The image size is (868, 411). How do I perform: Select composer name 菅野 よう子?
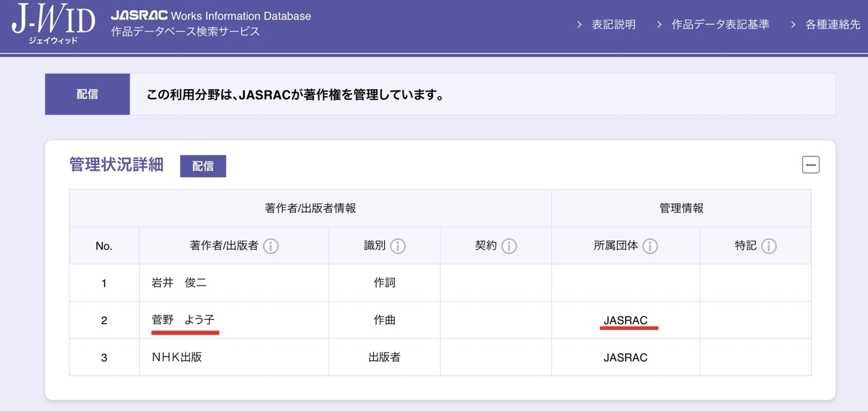[183, 320]
